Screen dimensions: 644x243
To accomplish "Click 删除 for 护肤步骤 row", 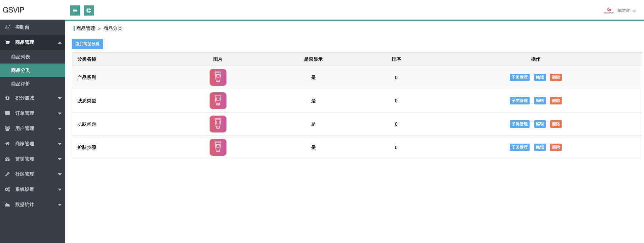I will 556,147.
